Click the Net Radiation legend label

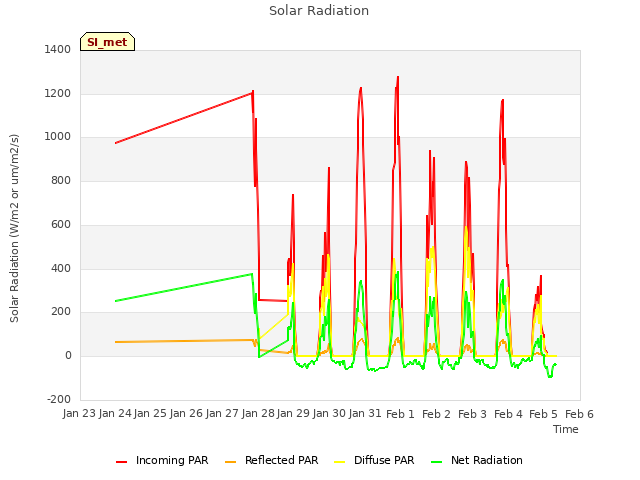pyautogui.click(x=487, y=460)
